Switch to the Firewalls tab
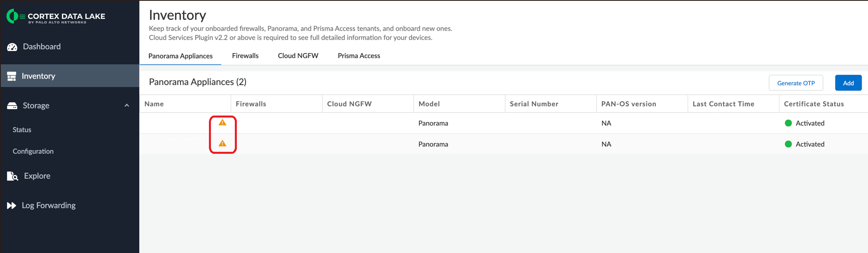This screenshot has height=253, width=868. tap(245, 56)
